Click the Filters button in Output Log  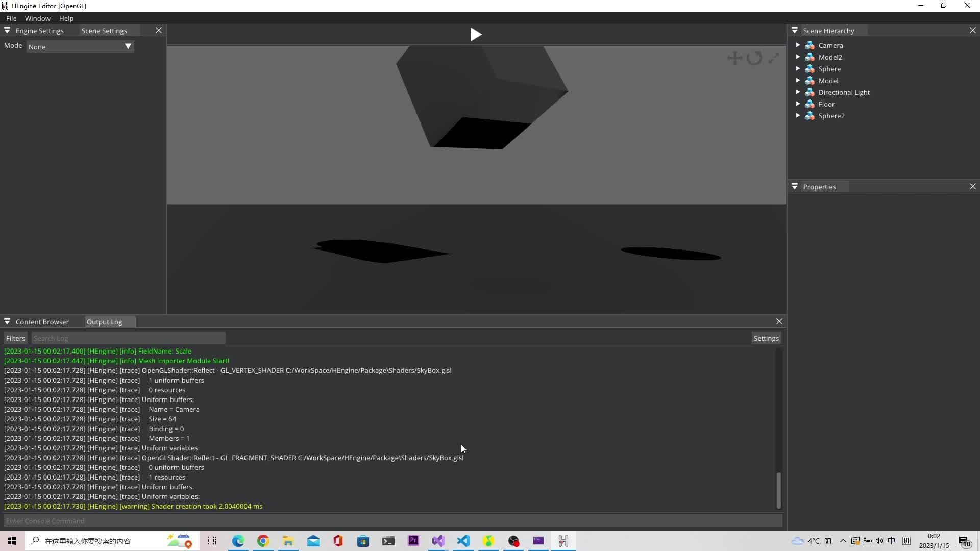pyautogui.click(x=15, y=338)
